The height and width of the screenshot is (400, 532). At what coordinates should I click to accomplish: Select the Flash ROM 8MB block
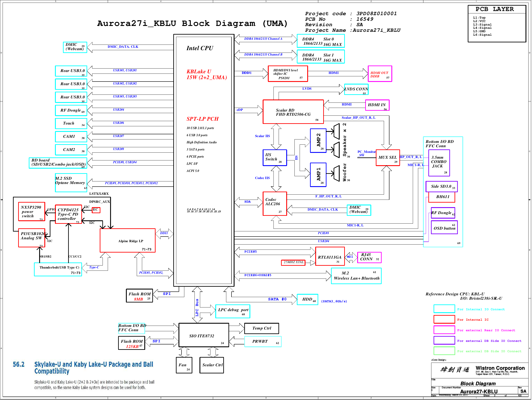(x=140, y=296)
